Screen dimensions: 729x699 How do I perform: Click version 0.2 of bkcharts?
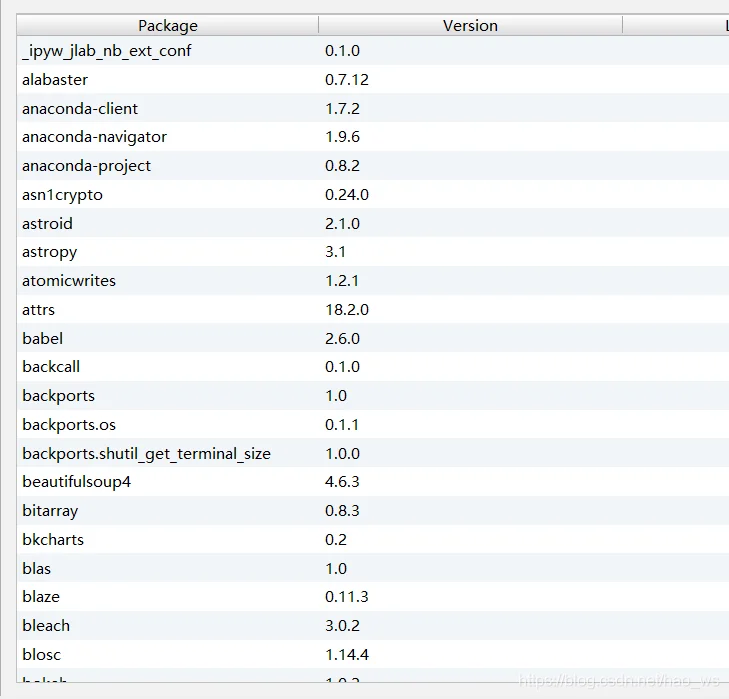point(336,540)
